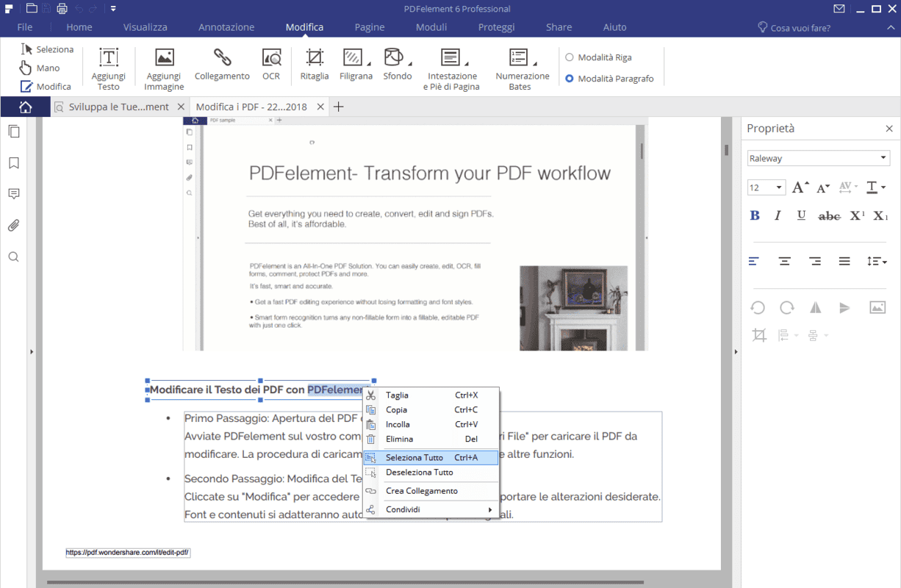Add a new document tab with plus
This screenshot has width=901, height=588.
point(339,107)
